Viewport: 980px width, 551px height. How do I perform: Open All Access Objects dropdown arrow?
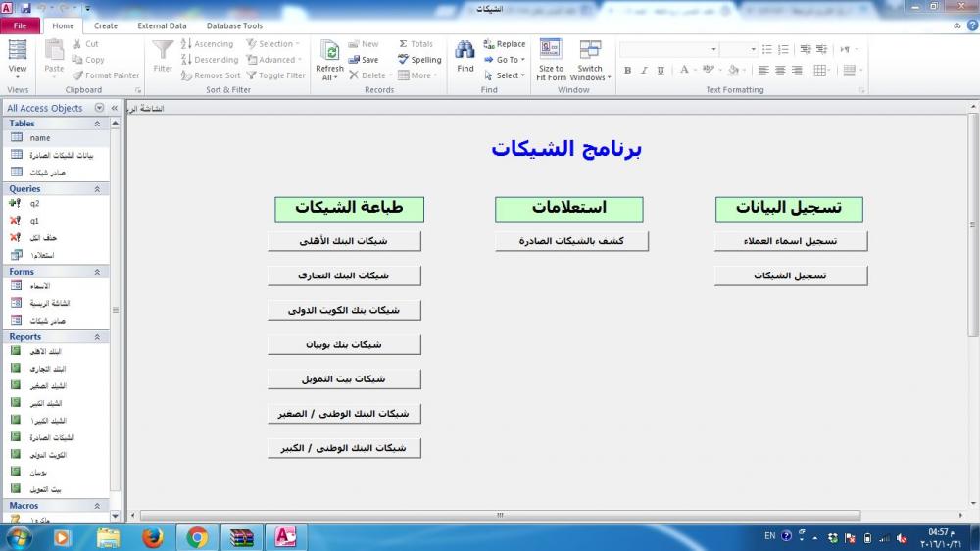99,108
